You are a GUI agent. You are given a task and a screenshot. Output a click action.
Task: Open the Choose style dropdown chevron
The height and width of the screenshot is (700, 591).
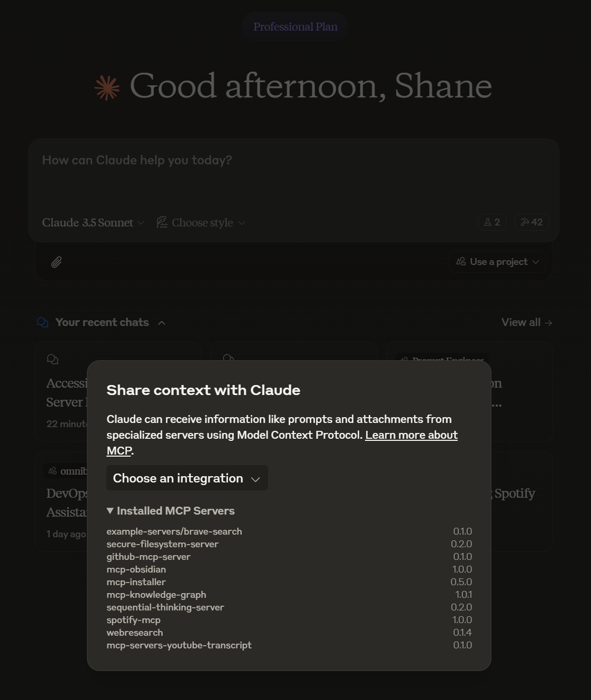[x=242, y=223]
